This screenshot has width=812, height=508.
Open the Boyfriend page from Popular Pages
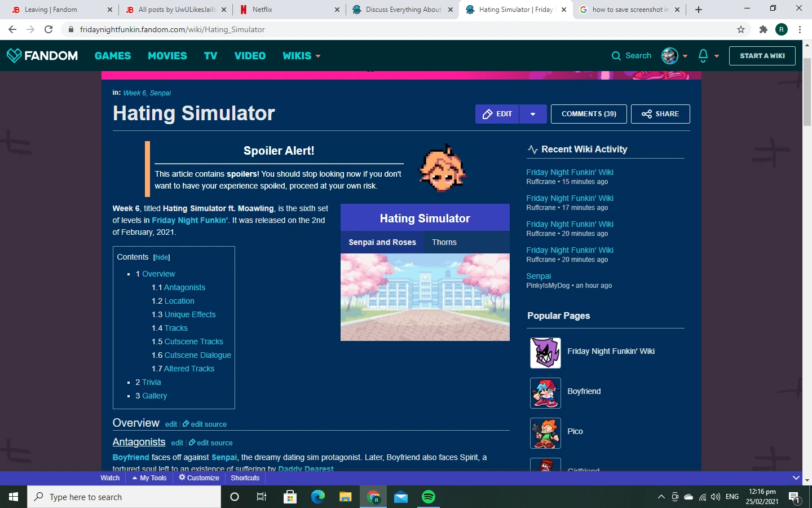(584, 391)
